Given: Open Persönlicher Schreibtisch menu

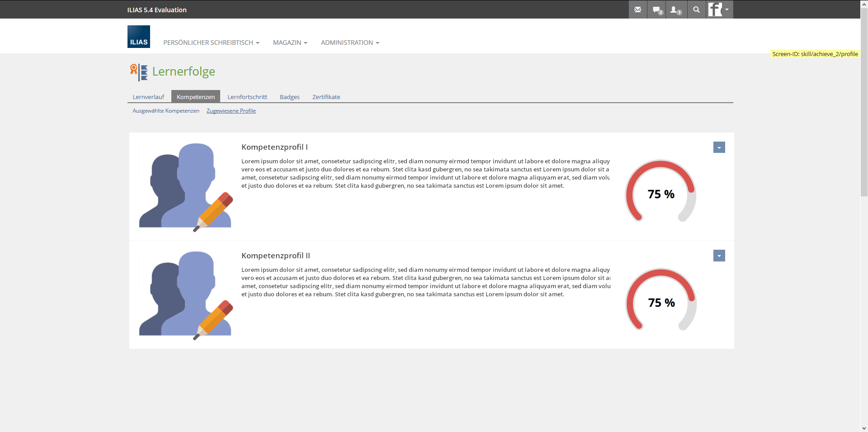Looking at the screenshot, I should [211, 43].
